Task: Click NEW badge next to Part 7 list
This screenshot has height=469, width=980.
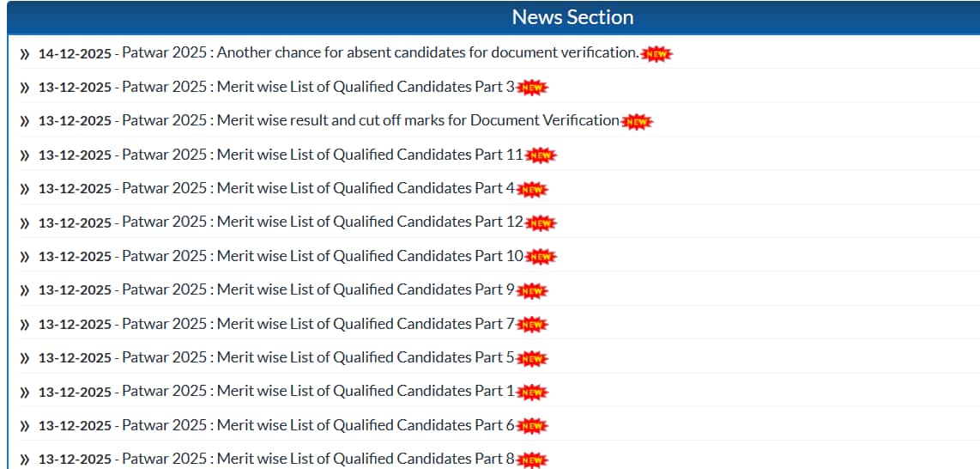Action: coord(532,325)
